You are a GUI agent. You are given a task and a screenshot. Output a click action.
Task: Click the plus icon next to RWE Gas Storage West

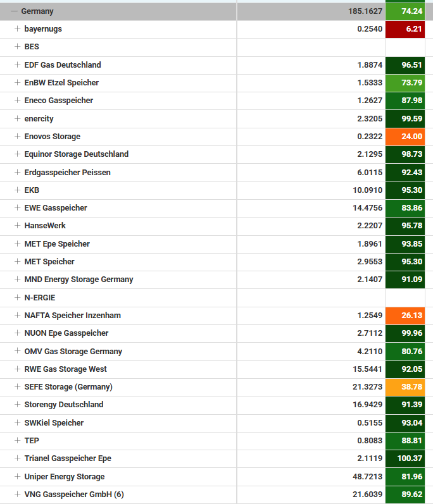pyautogui.click(x=18, y=369)
